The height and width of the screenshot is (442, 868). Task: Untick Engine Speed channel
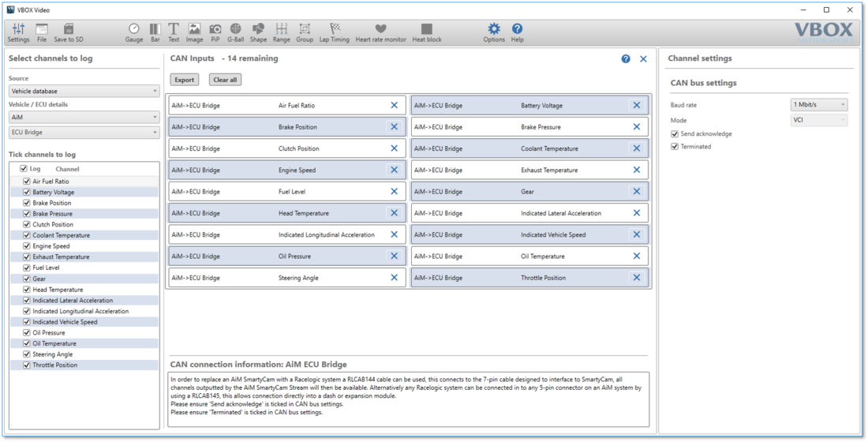point(27,246)
